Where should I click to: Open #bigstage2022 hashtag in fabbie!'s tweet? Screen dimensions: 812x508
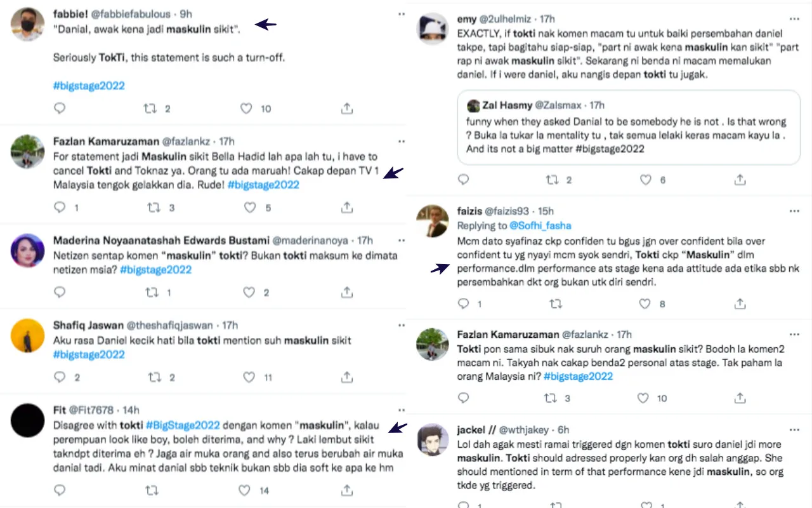pos(89,86)
